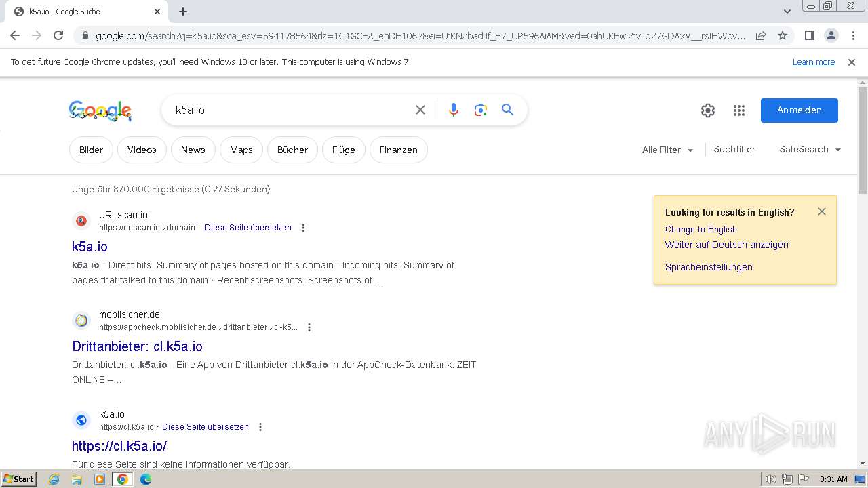Open the Google apps grid icon
This screenshot has width=868, height=488.
pyautogui.click(x=739, y=110)
